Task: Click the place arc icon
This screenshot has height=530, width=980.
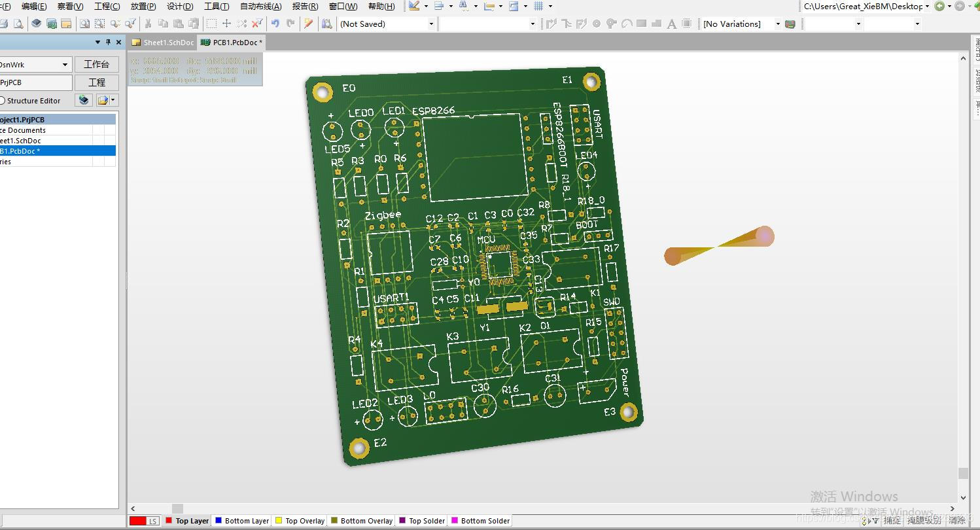Action: click(x=627, y=24)
